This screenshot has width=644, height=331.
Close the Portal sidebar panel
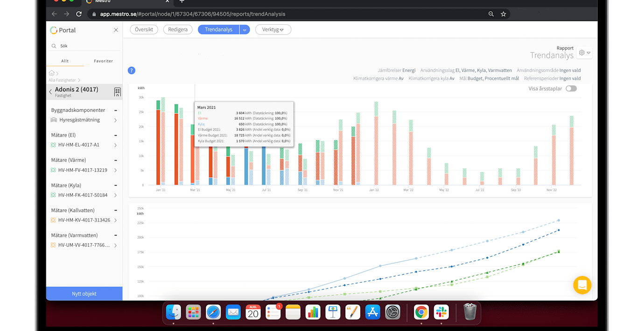coord(116,30)
